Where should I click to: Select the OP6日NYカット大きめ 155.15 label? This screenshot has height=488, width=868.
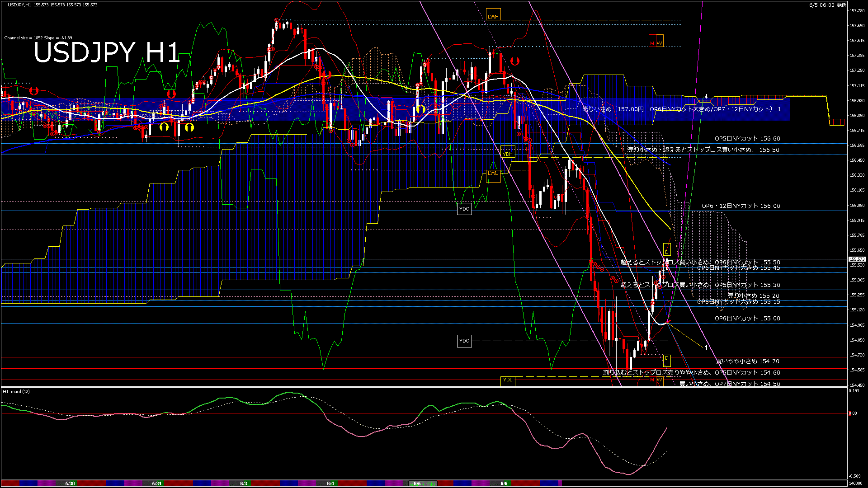[739, 301]
